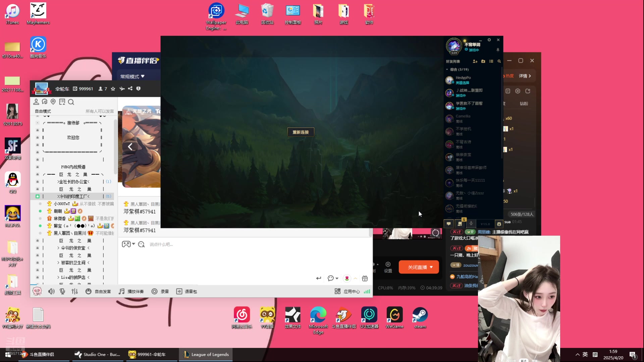Viewport: 644px width, 362px height.
Task: Click the favorite star icon in YY channel header
Action: 113,89
